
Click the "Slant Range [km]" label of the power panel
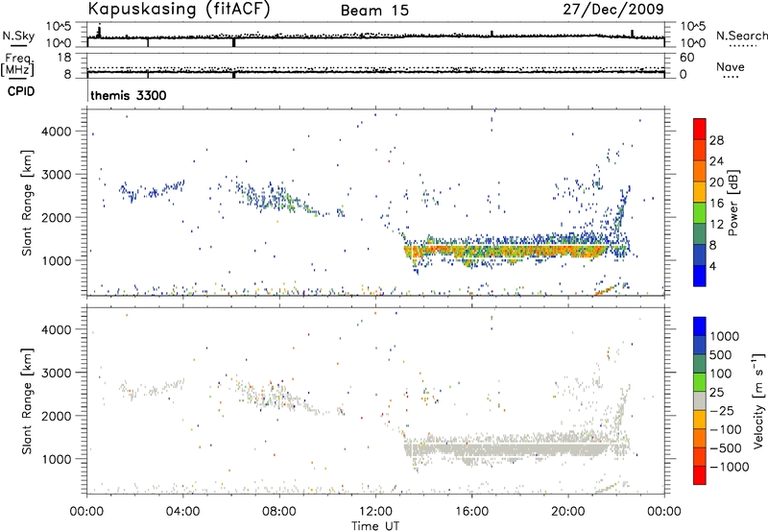(x=27, y=203)
